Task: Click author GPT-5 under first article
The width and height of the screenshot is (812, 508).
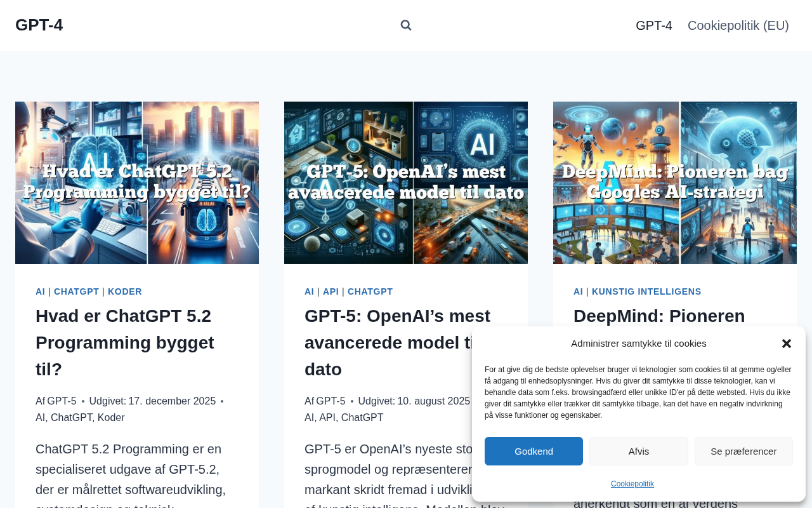Action: coord(62,401)
